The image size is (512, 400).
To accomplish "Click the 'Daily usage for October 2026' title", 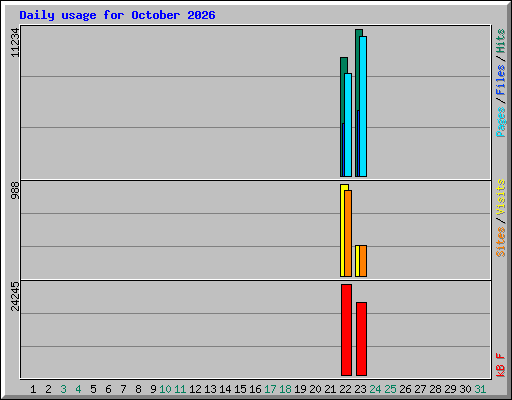I will point(117,15).
